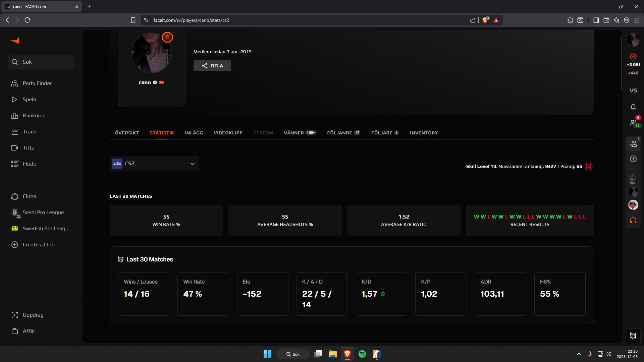Open File Explorer from the taskbar
This screenshot has width=644, height=362.
(x=332, y=354)
